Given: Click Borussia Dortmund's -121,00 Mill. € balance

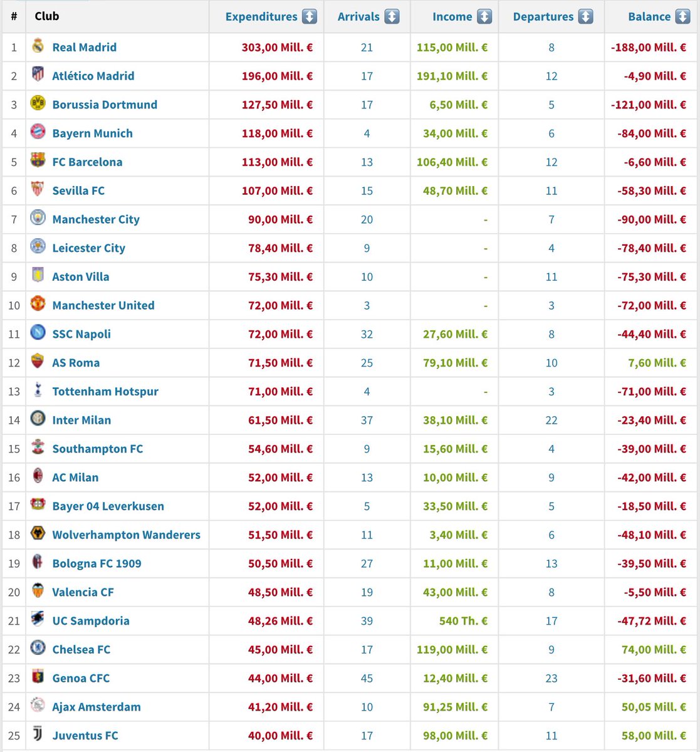Looking at the screenshot, I should [649, 105].
